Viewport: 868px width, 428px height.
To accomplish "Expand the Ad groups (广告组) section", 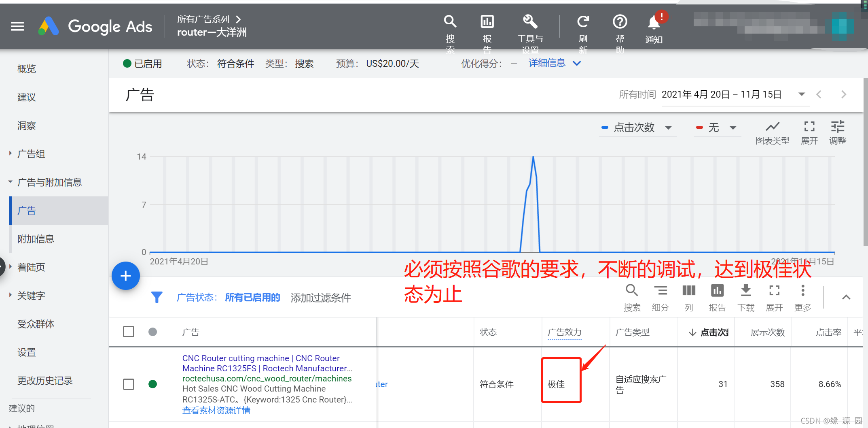I will (11, 153).
